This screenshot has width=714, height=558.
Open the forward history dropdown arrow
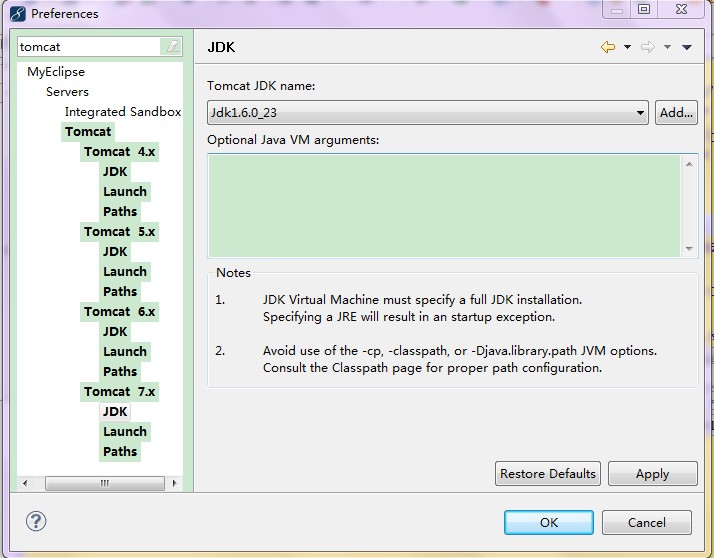click(x=667, y=47)
